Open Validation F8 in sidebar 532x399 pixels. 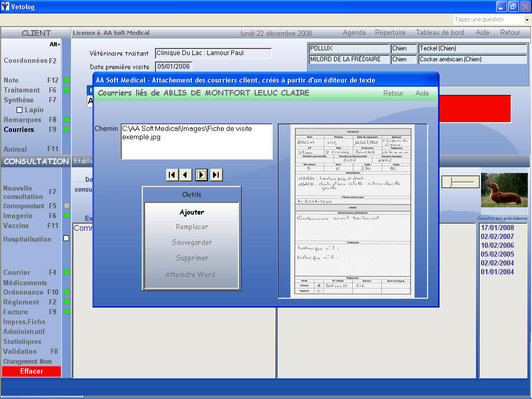point(31,352)
